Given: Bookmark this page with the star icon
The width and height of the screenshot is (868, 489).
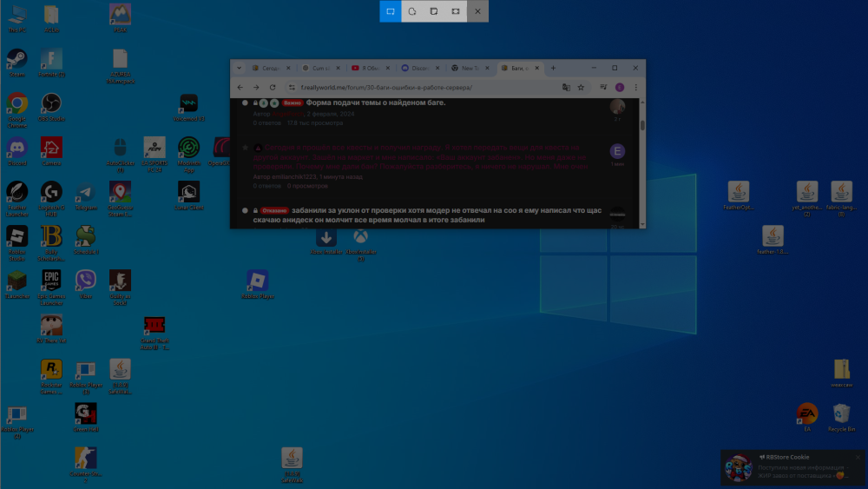Looking at the screenshot, I should pyautogui.click(x=581, y=88).
